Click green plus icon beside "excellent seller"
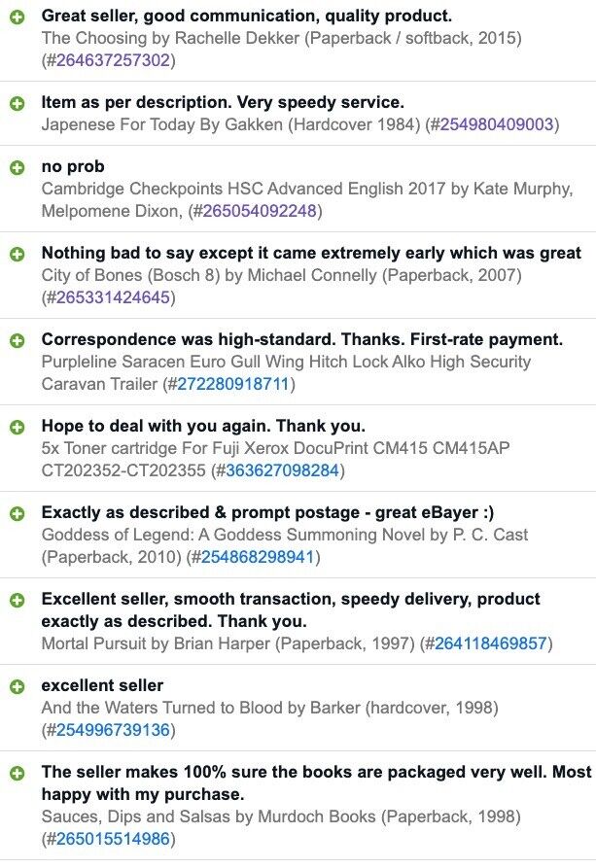 [18, 687]
